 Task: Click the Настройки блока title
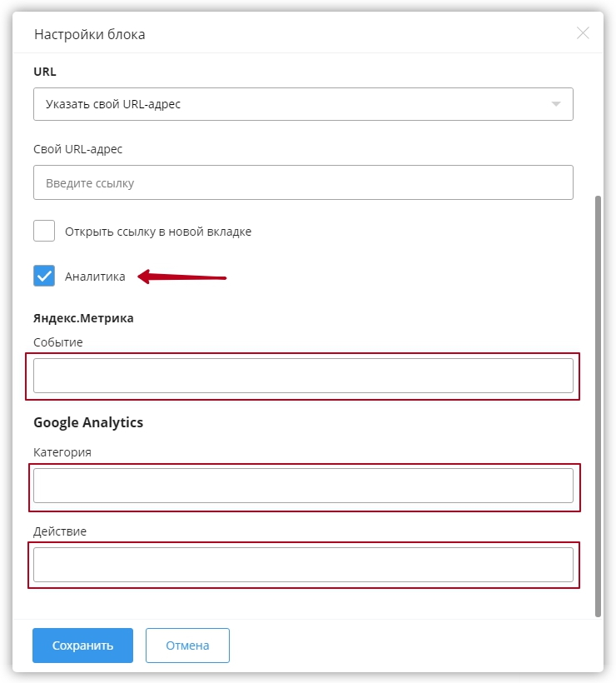[x=89, y=34]
